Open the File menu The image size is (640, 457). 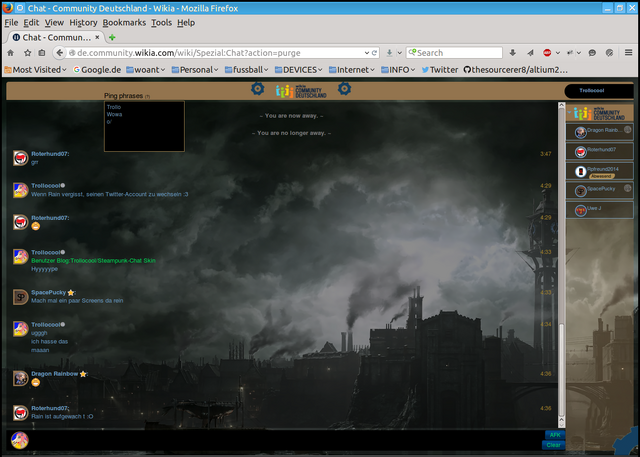click(x=11, y=23)
